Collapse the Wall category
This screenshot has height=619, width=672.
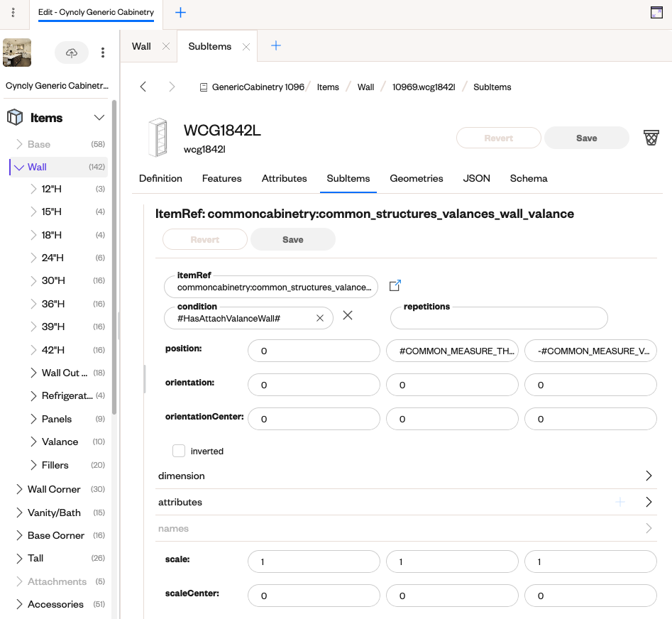(x=19, y=168)
